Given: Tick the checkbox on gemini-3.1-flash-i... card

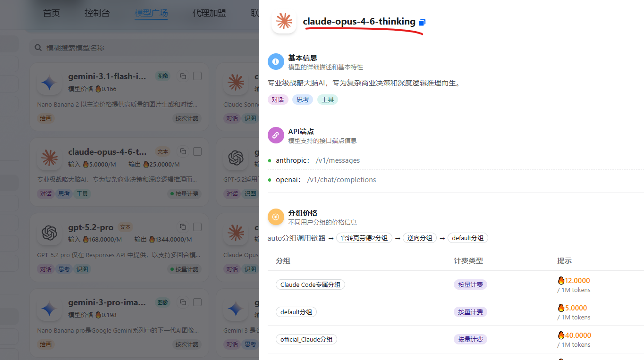Looking at the screenshot, I should tap(197, 76).
